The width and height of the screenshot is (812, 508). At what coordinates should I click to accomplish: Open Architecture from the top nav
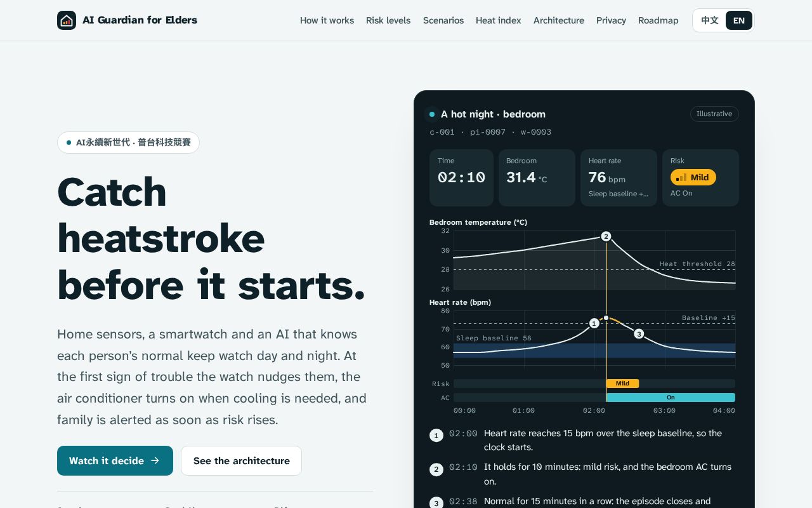tap(559, 20)
